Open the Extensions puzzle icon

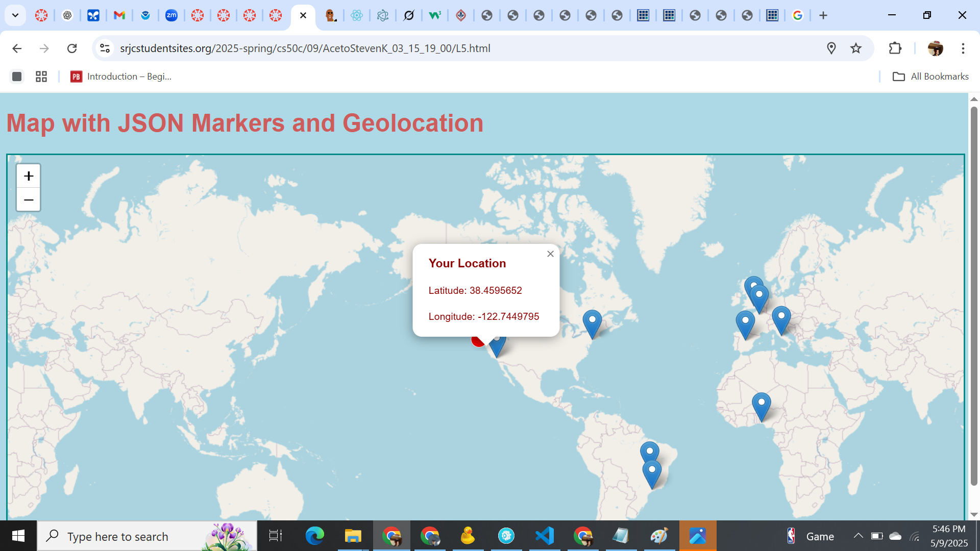coord(895,48)
